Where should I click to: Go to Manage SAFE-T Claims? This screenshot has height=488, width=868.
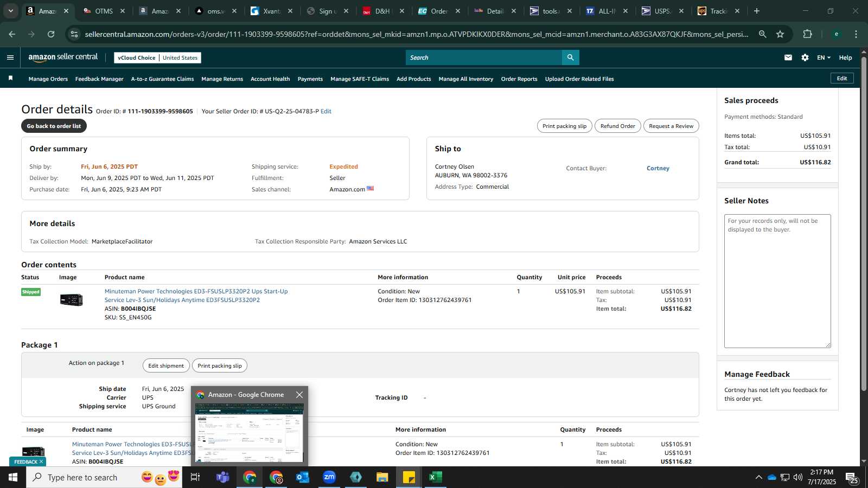360,79
